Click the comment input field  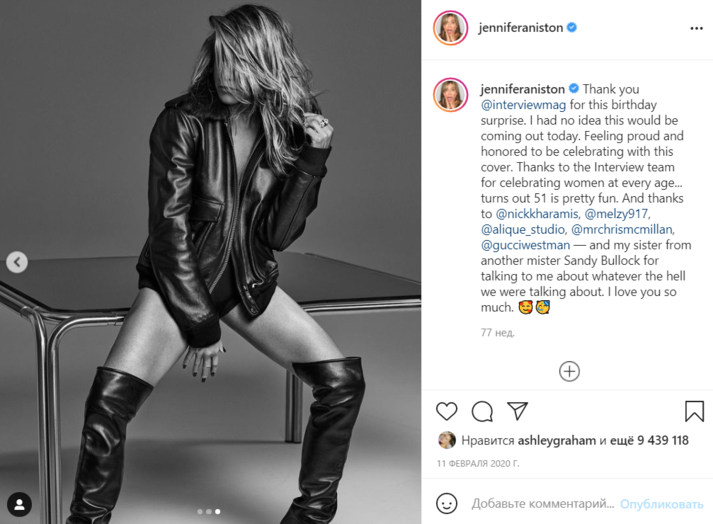[x=542, y=504]
